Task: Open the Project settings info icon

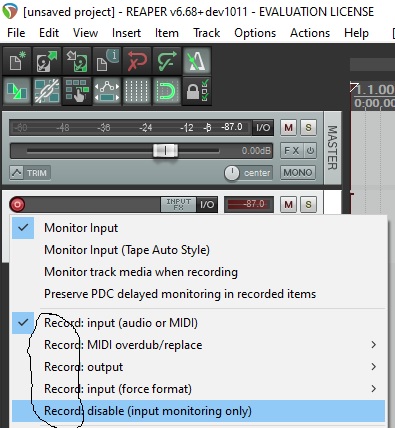Action: pos(107,61)
